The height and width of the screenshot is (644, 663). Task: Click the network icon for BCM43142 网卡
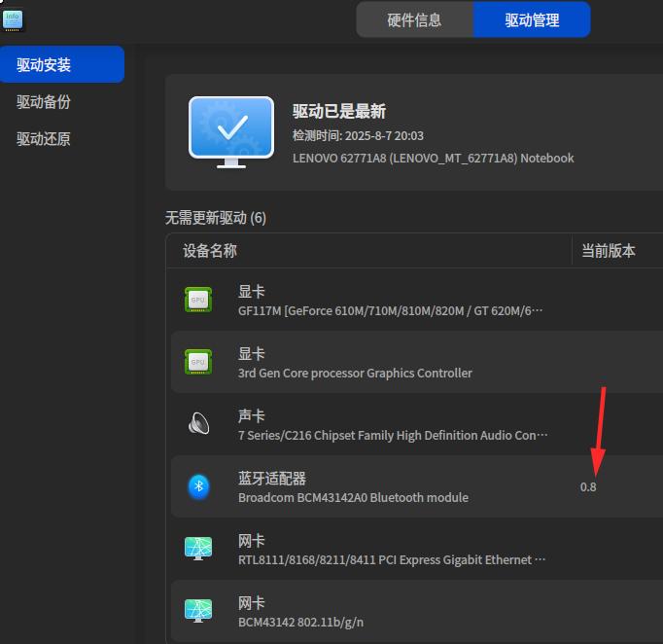[198, 611]
